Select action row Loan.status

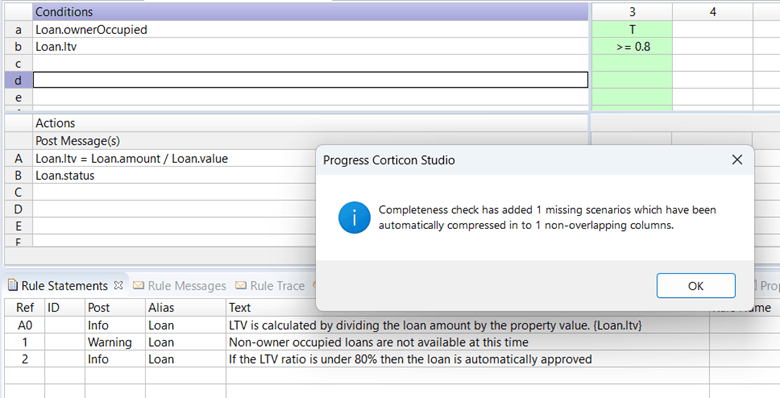(x=174, y=176)
